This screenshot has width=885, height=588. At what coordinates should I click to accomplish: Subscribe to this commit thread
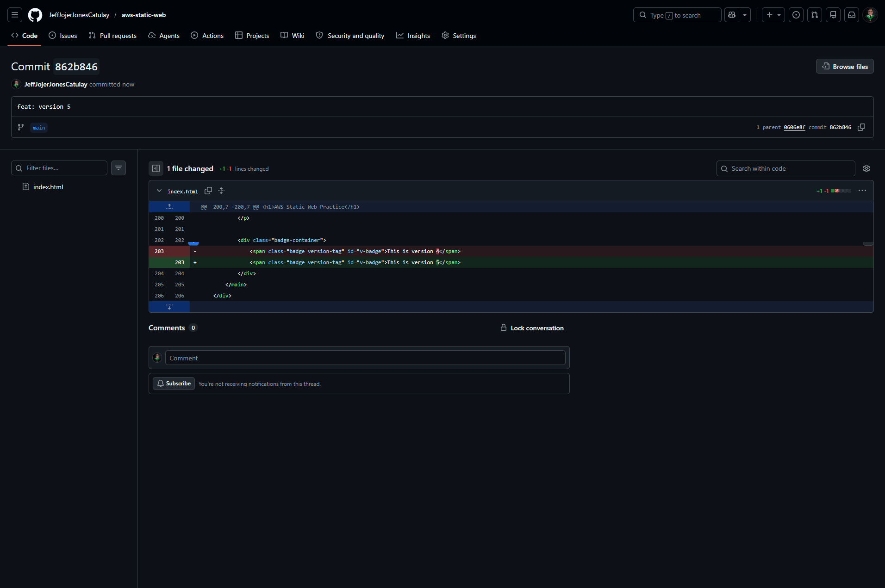point(174,384)
